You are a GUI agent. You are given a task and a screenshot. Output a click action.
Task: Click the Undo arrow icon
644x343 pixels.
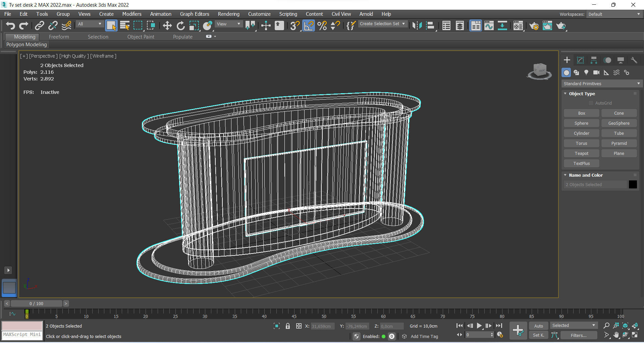(10, 26)
